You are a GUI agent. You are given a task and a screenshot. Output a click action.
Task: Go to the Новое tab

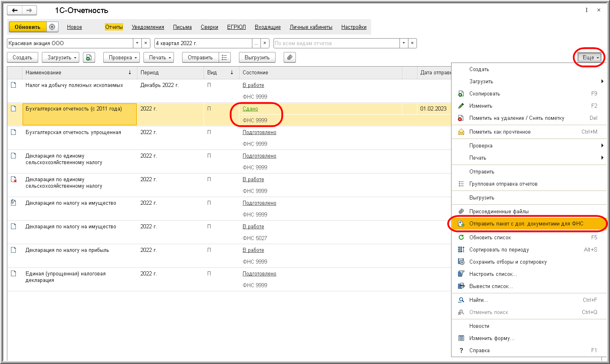[74, 27]
